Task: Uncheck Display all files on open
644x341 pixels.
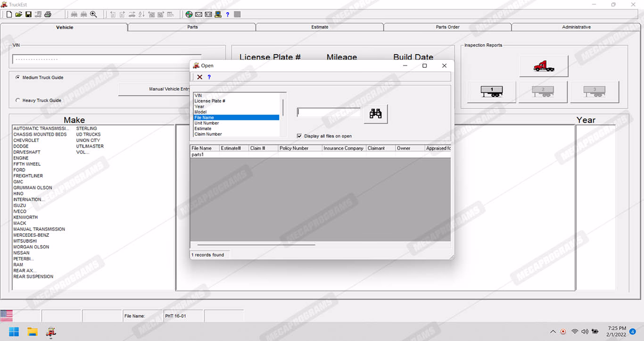Action: tap(299, 136)
